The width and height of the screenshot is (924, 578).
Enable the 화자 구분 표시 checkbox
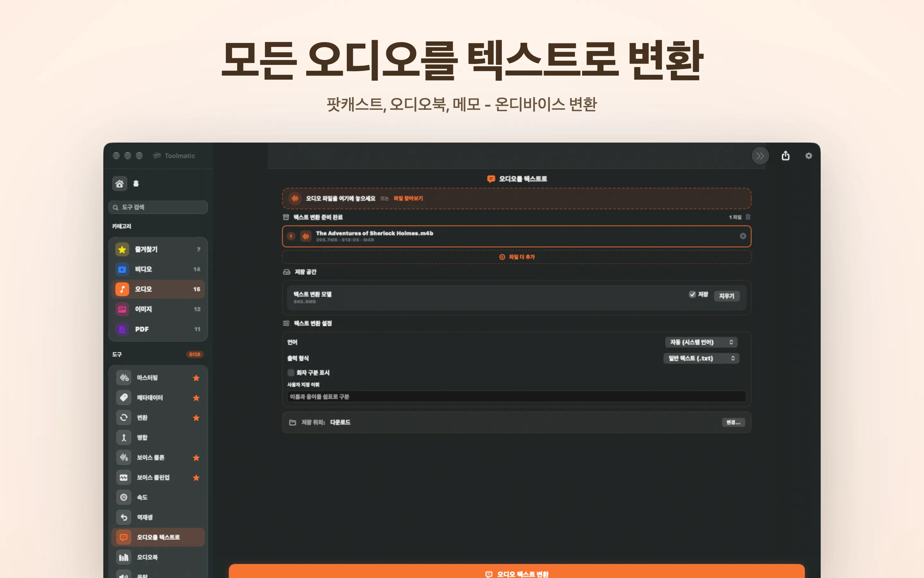pos(291,372)
